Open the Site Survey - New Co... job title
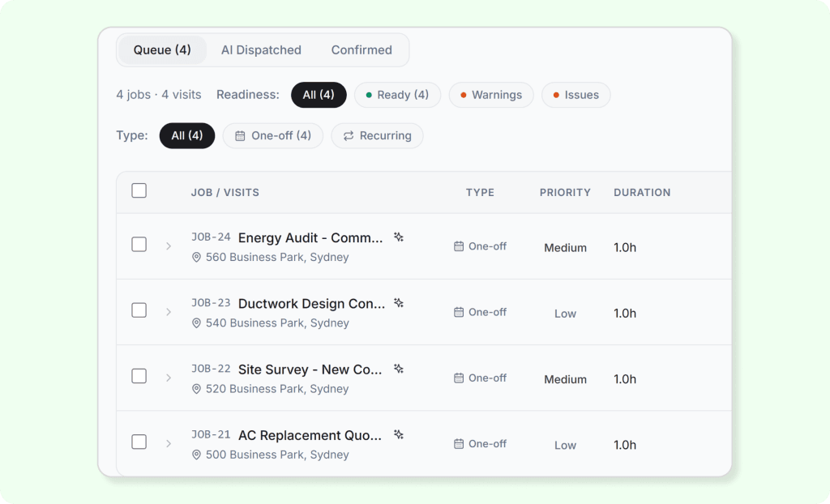This screenshot has width=830, height=504. (x=310, y=369)
